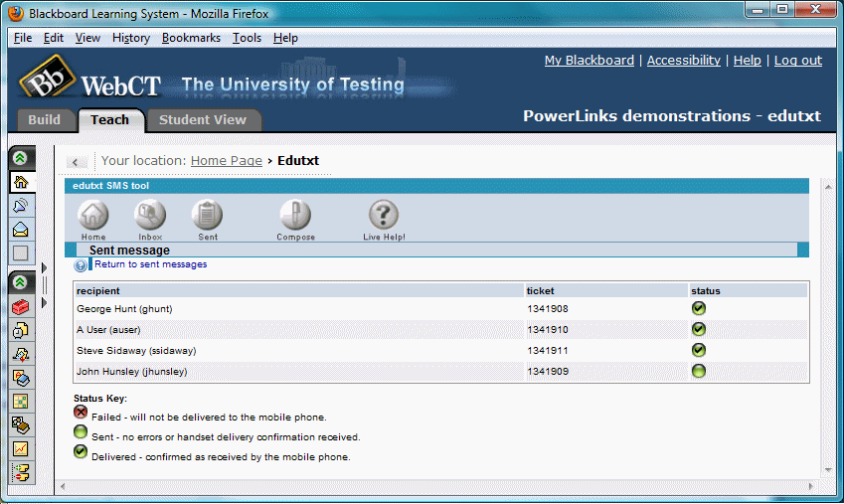Viewport: 844px width, 504px height.
Task: Open the red toolbox icon in the sidebar
Action: coord(21,307)
